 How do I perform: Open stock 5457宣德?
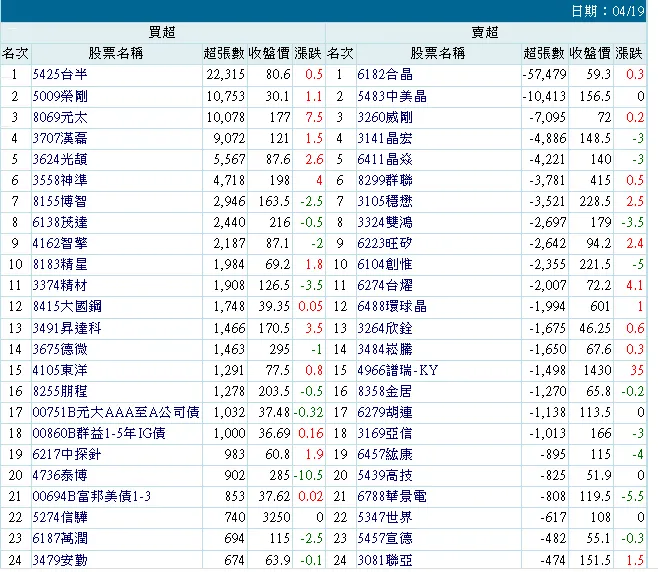pos(385,538)
